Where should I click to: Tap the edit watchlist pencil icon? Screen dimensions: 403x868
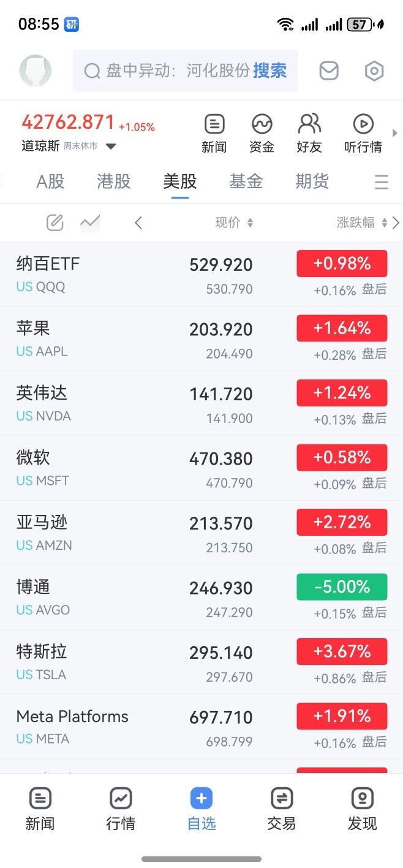(55, 223)
